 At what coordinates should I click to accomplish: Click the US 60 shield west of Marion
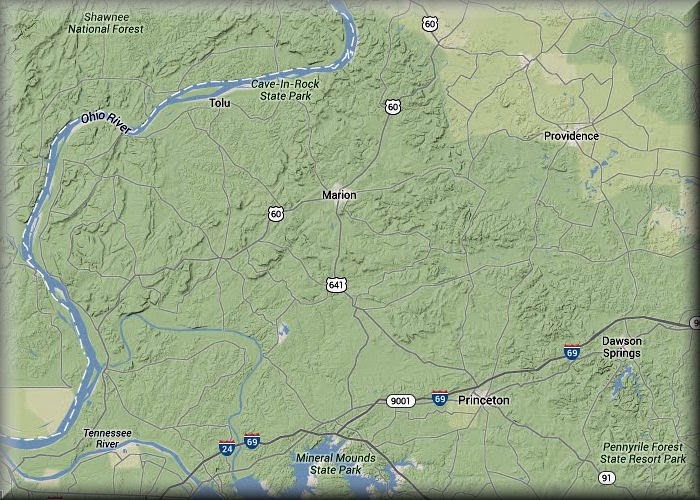pyautogui.click(x=276, y=214)
